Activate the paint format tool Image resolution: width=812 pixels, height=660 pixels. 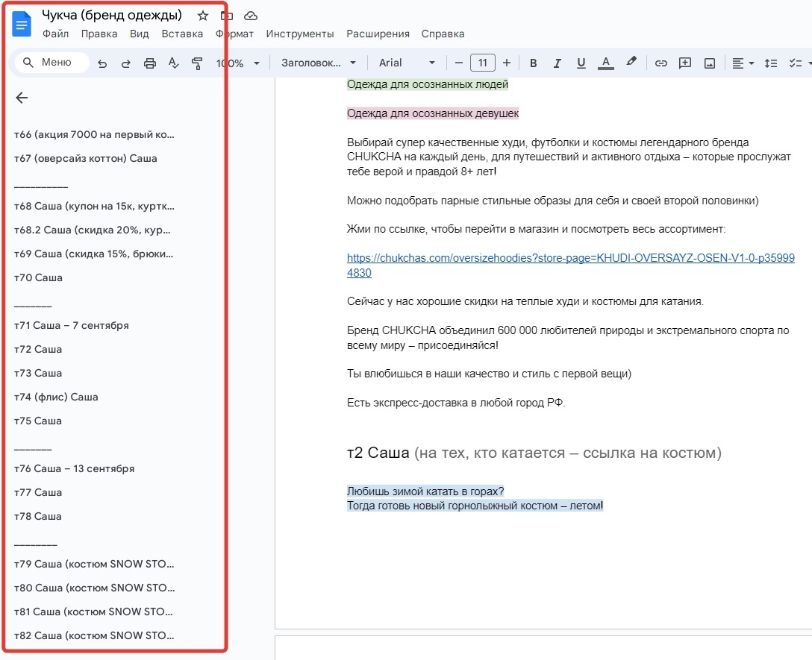[x=197, y=63]
